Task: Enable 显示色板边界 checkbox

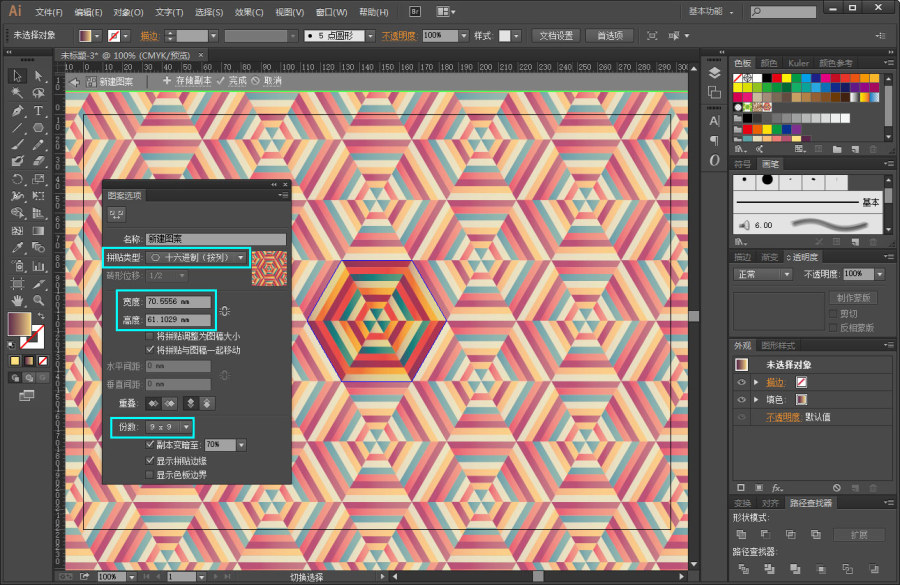Action: click(x=150, y=475)
